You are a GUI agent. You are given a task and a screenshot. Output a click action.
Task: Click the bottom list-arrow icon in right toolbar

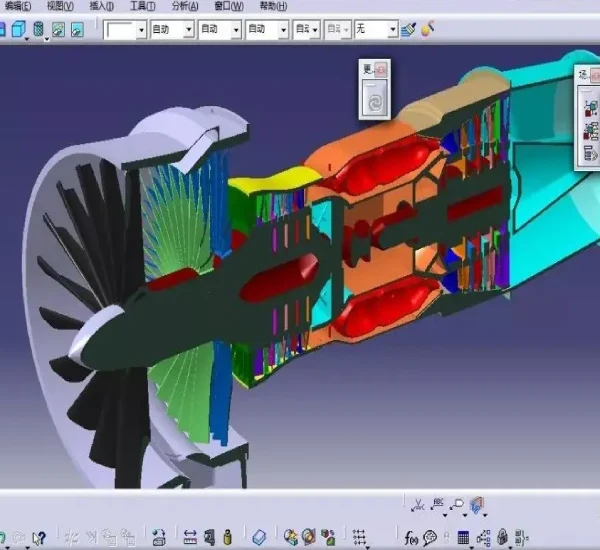(591, 154)
